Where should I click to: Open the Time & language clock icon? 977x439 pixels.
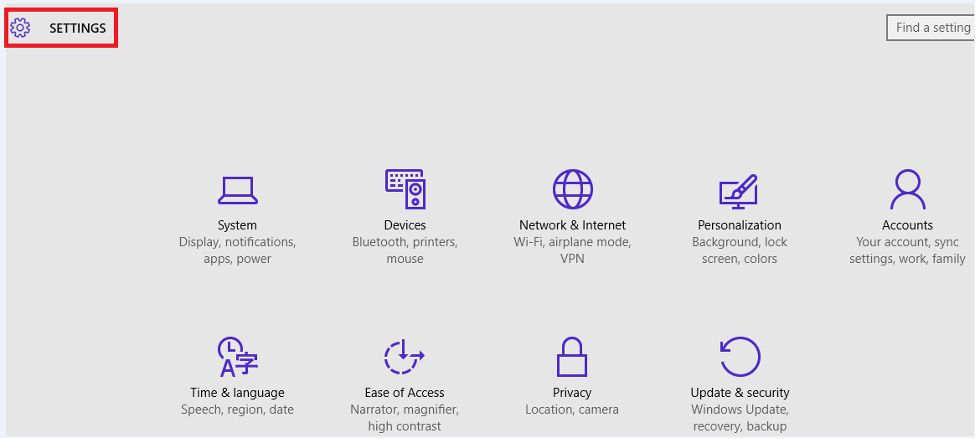pyautogui.click(x=237, y=357)
